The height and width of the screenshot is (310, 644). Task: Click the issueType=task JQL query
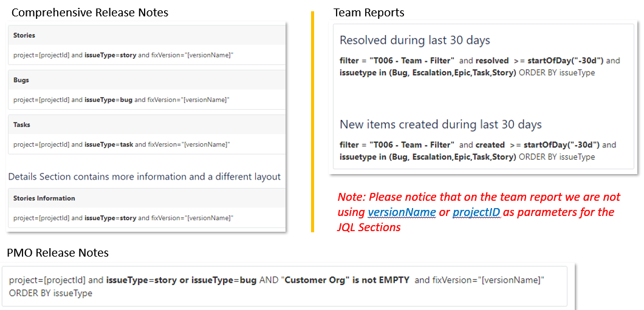coord(122,144)
